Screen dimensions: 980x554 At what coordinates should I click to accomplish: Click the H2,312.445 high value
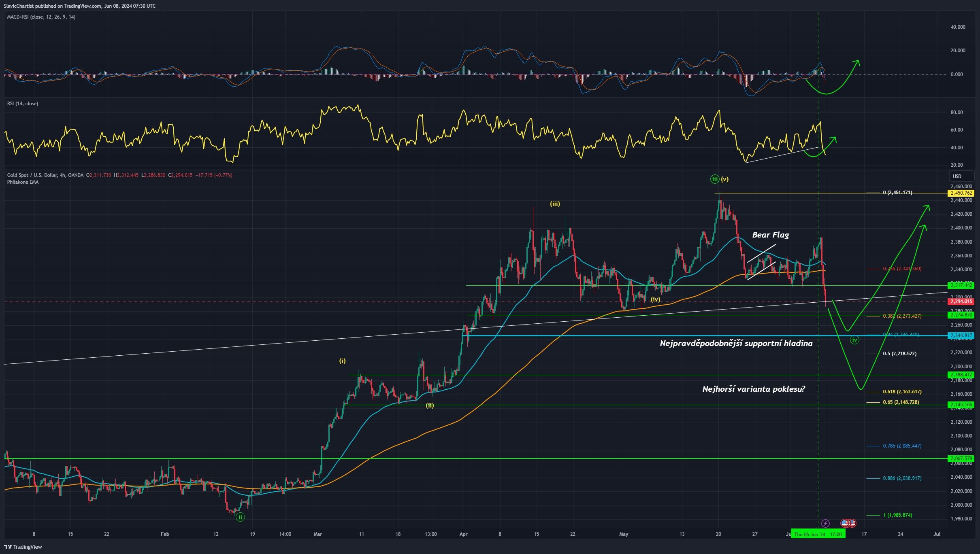(x=126, y=175)
